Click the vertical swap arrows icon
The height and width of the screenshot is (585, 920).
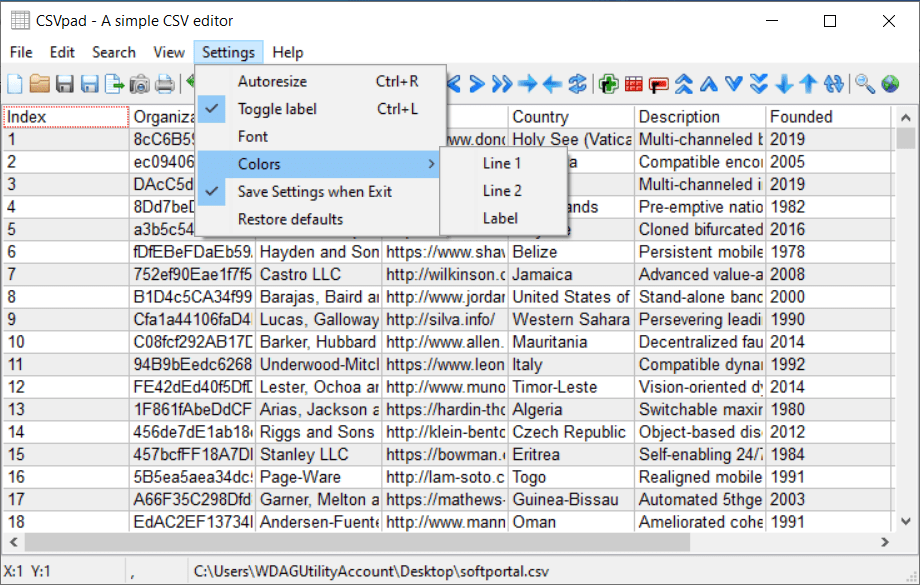[834, 84]
